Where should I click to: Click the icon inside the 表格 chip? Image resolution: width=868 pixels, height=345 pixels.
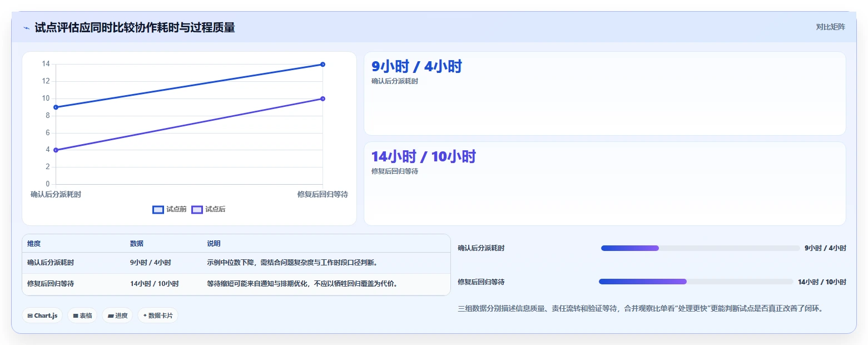(x=76, y=316)
